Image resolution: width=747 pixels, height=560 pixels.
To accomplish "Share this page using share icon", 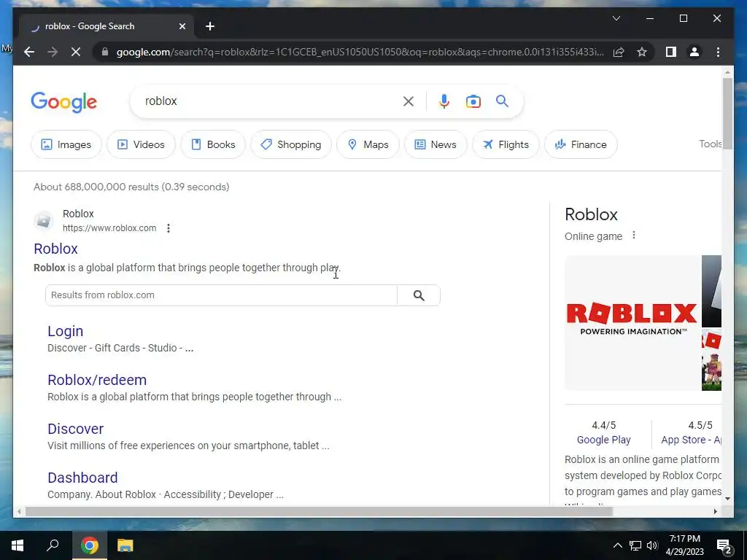I will coord(619,52).
